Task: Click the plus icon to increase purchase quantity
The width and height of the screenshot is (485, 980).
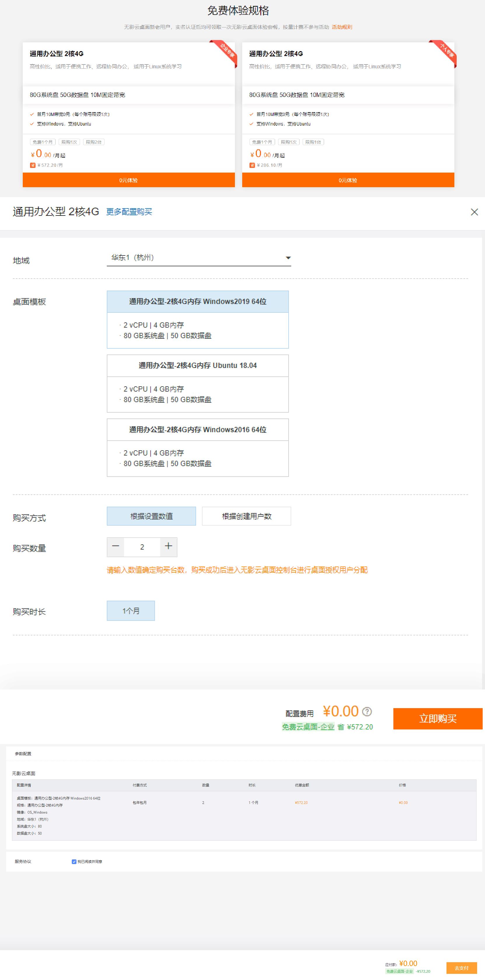Action: point(168,547)
